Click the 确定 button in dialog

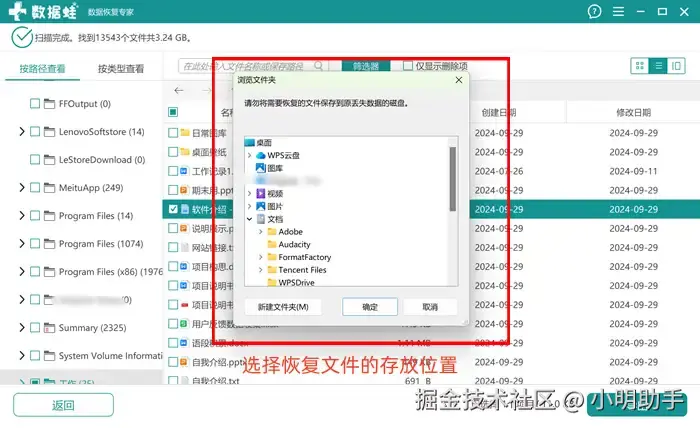click(370, 307)
